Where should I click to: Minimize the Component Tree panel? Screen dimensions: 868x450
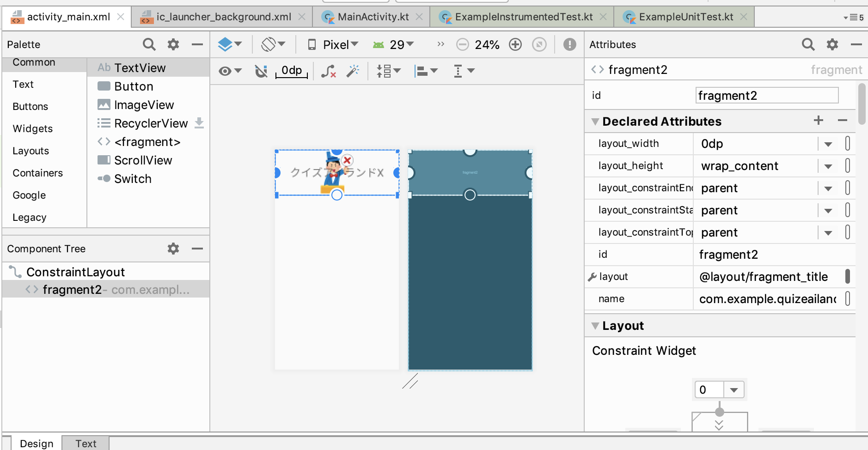[x=197, y=249]
